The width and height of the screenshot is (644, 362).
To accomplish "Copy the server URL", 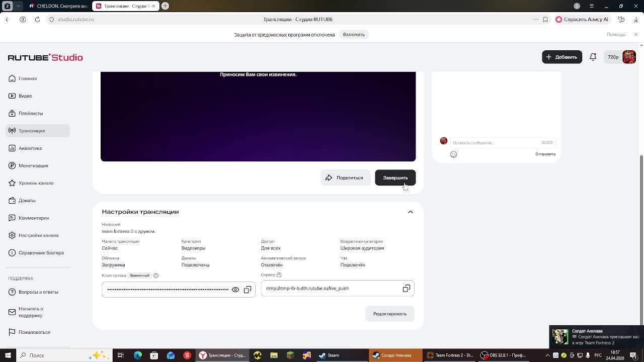I will click(x=406, y=289).
